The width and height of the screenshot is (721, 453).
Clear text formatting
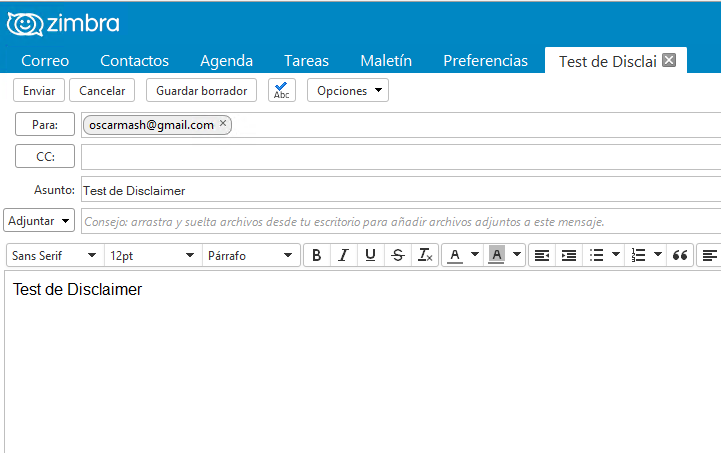[x=425, y=255]
